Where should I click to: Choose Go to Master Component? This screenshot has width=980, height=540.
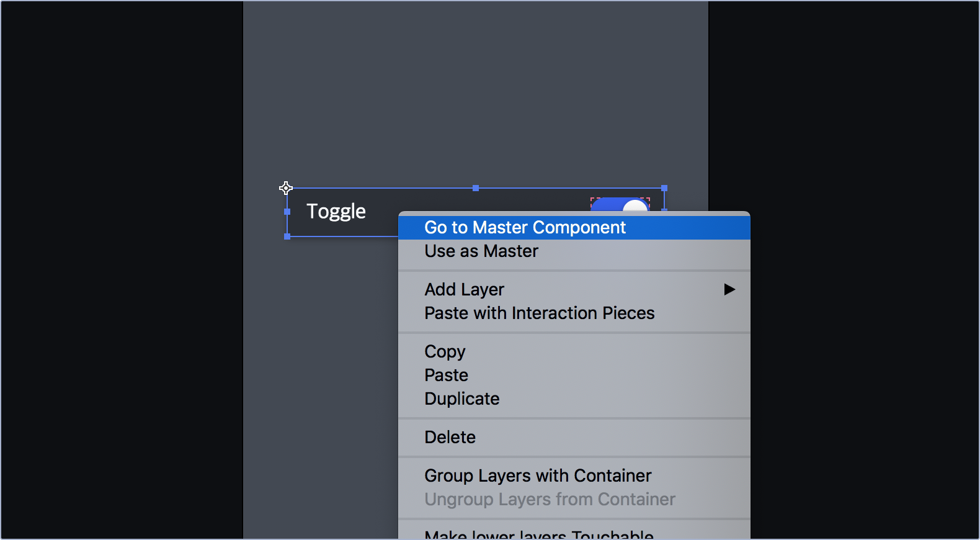[x=574, y=227]
